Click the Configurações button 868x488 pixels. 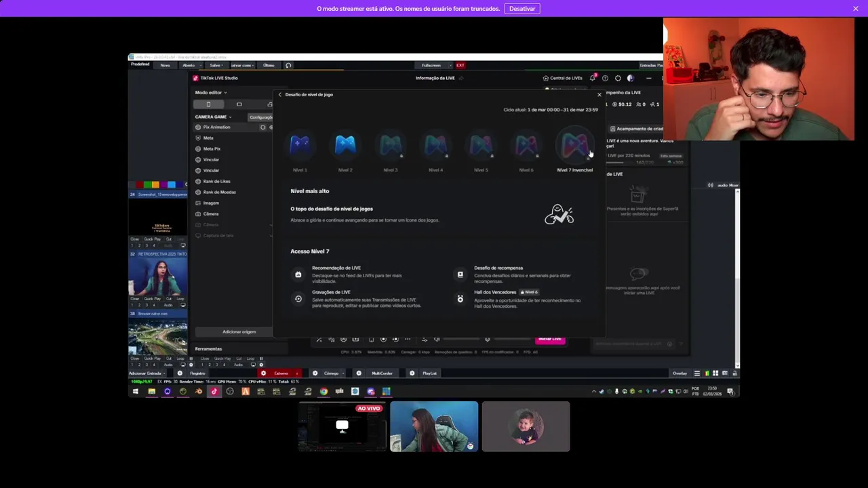tap(260, 117)
